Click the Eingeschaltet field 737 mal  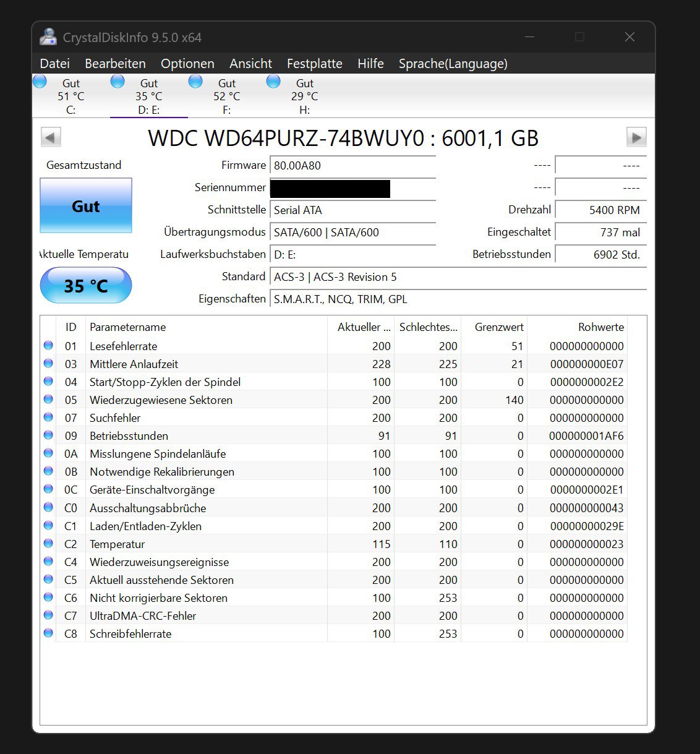click(x=601, y=233)
